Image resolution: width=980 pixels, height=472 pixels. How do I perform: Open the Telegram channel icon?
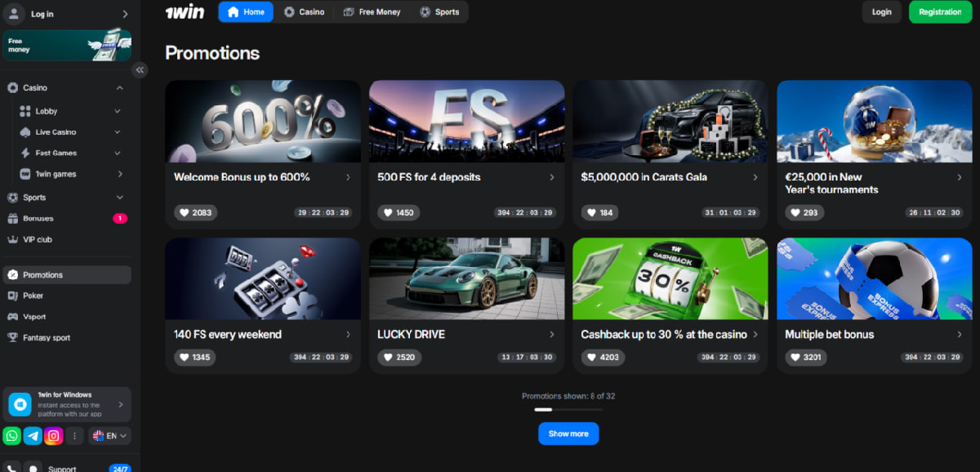pos(33,436)
